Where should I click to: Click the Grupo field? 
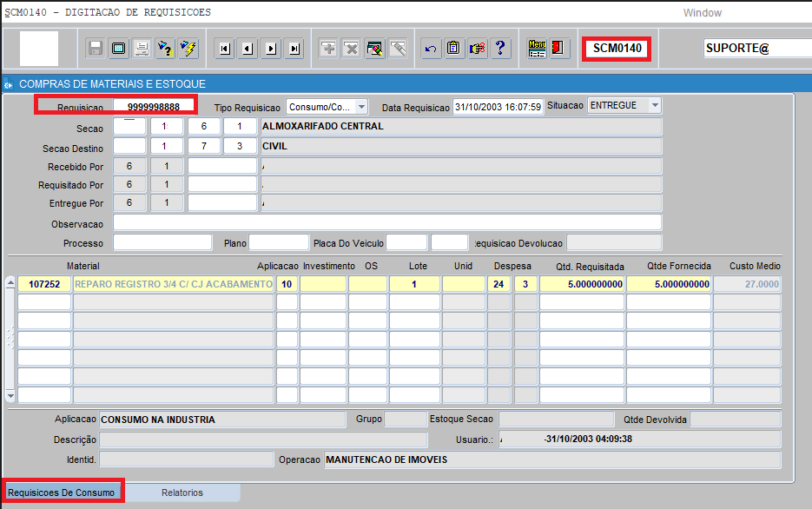[x=406, y=419]
